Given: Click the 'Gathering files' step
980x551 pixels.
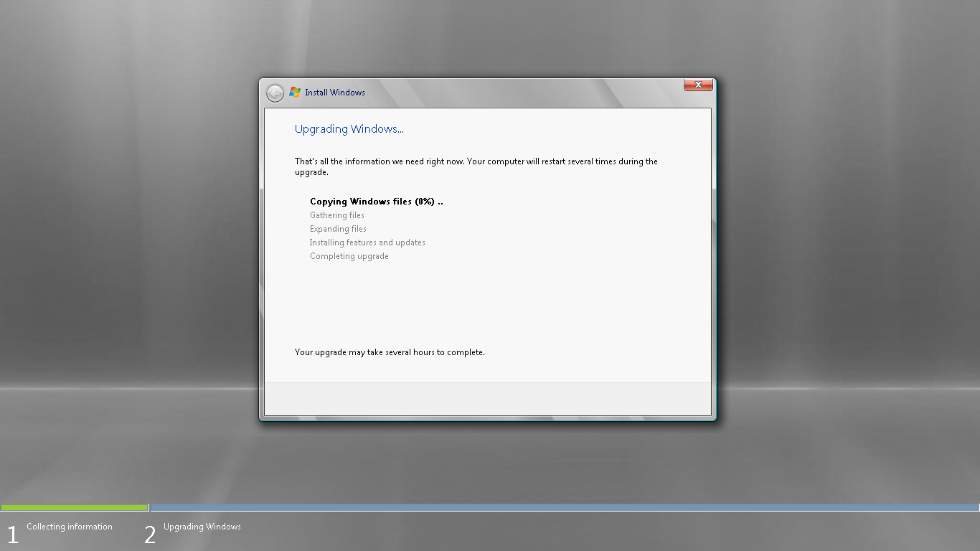Looking at the screenshot, I should click(x=337, y=215).
